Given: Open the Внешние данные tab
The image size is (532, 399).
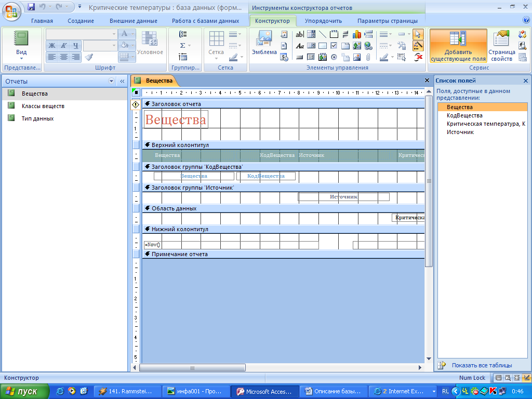Looking at the screenshot, I should 134,21.
